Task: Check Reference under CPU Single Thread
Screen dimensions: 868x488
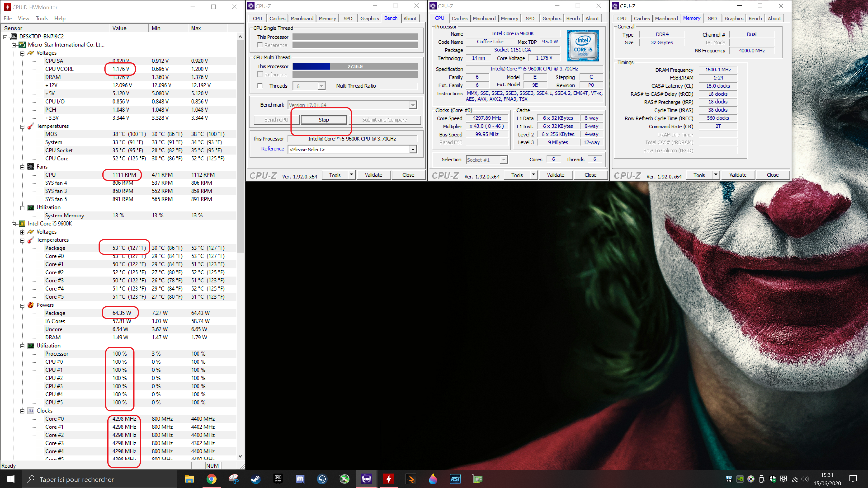Action: click(x=260, y=45)
